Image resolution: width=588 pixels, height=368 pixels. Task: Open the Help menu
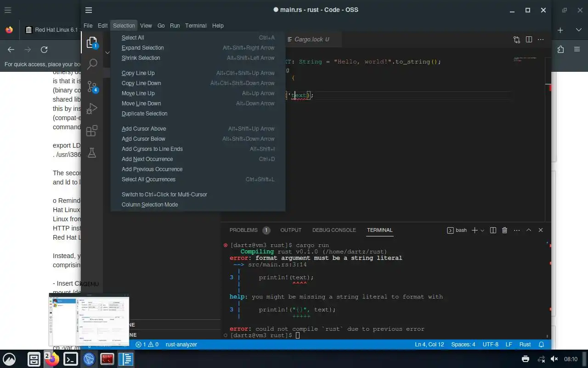point(218,26)
